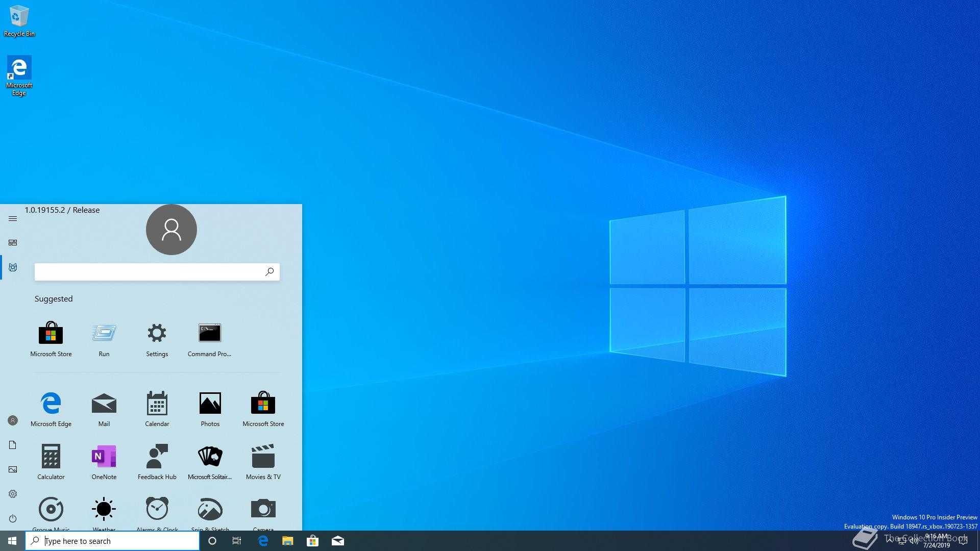Open Microsoft Store from the taskbar
The width and height of the screenshot is (980, 551).
tap(312, 541)
